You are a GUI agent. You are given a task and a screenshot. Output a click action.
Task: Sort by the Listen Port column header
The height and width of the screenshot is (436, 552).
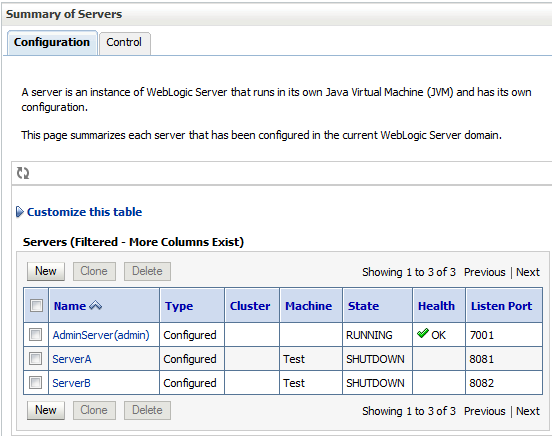coord(501,306)
